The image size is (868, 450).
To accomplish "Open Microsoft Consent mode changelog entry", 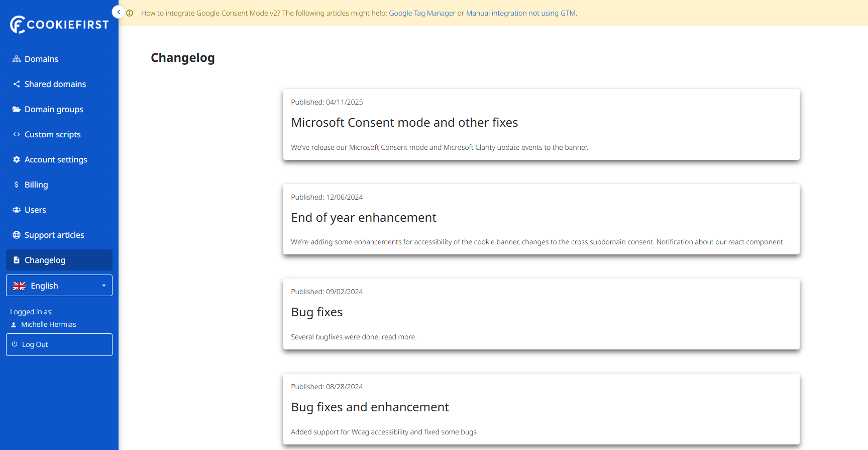I will pyautogui.click(x=404, y=123).
